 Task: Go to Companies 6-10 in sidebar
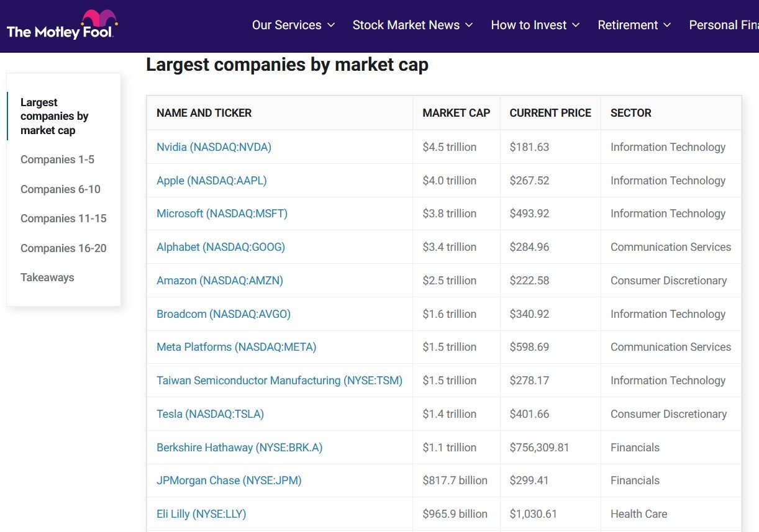pyautogui.click(x=60, y=189)
